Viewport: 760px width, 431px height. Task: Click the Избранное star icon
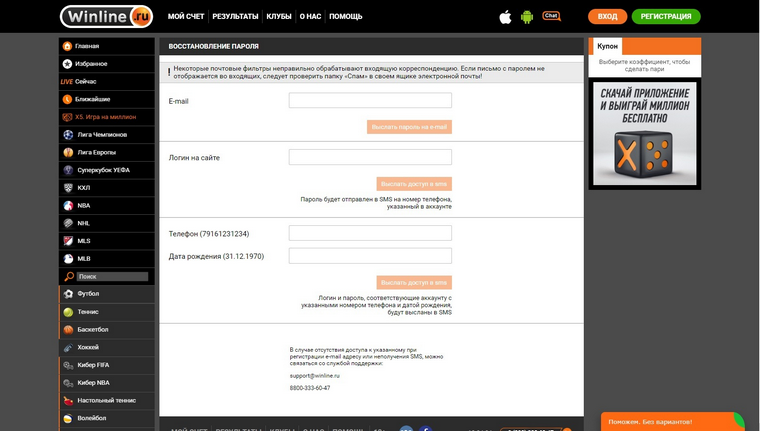pyautogui.click(x=67, y=64)
